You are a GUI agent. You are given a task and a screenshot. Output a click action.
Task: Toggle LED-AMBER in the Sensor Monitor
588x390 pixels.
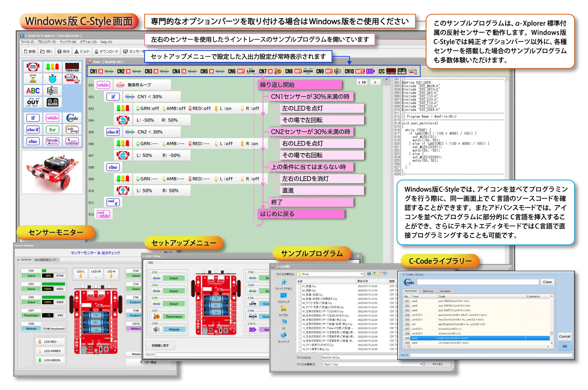click(x=50, y=351)
